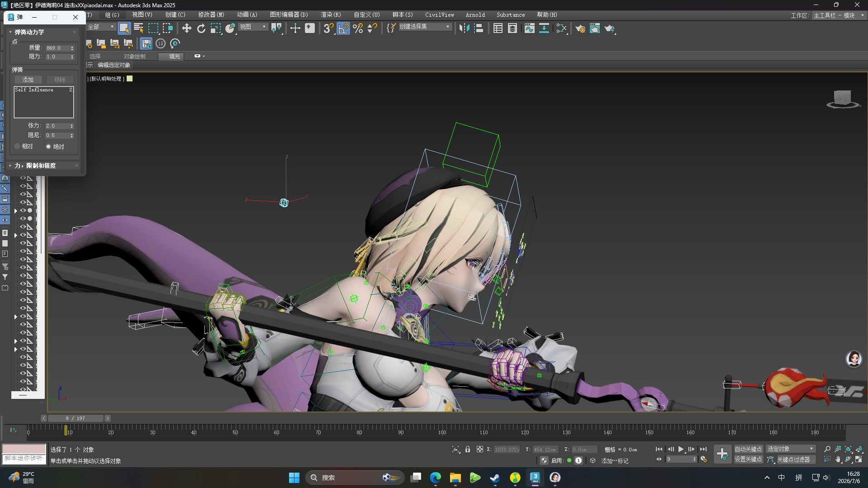Click the 添加 spring button

28,80
